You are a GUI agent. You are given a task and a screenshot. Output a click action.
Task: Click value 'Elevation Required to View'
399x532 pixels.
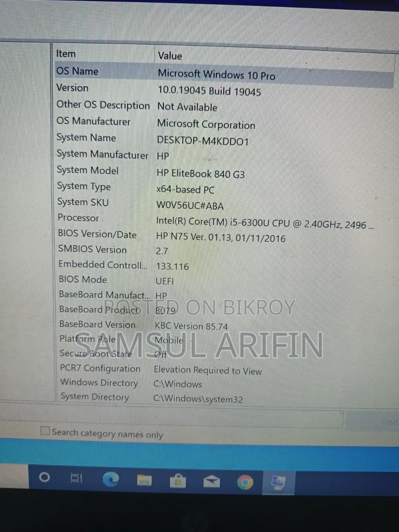[x=208, y=370]
